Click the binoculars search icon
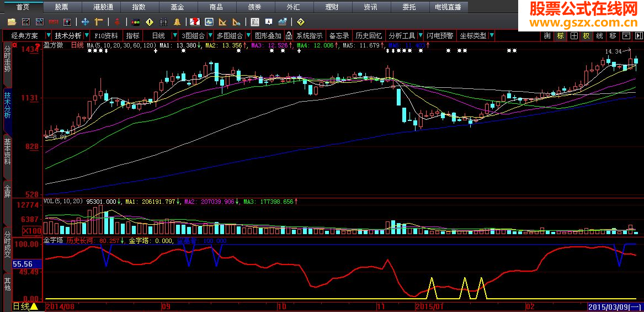Image resolution: width=644 pixels, height=312 pixels. pyautogui.click(x=163, y=22)
